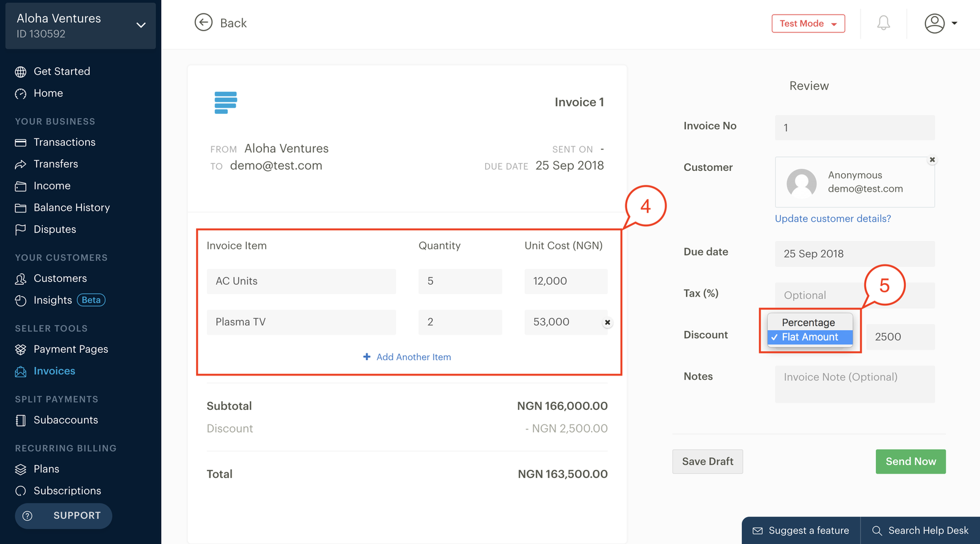
Task: Open the Plans menu item label
Action: (47, 469)
